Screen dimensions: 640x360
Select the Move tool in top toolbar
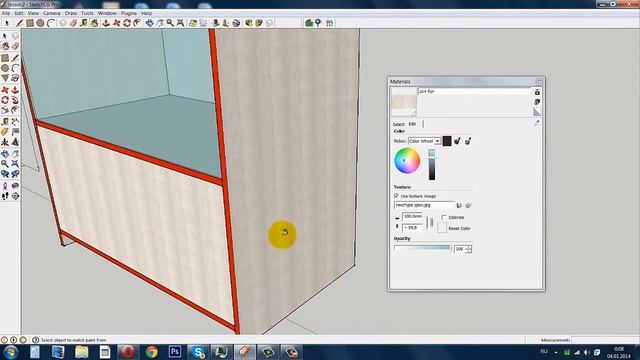(117, 23)
